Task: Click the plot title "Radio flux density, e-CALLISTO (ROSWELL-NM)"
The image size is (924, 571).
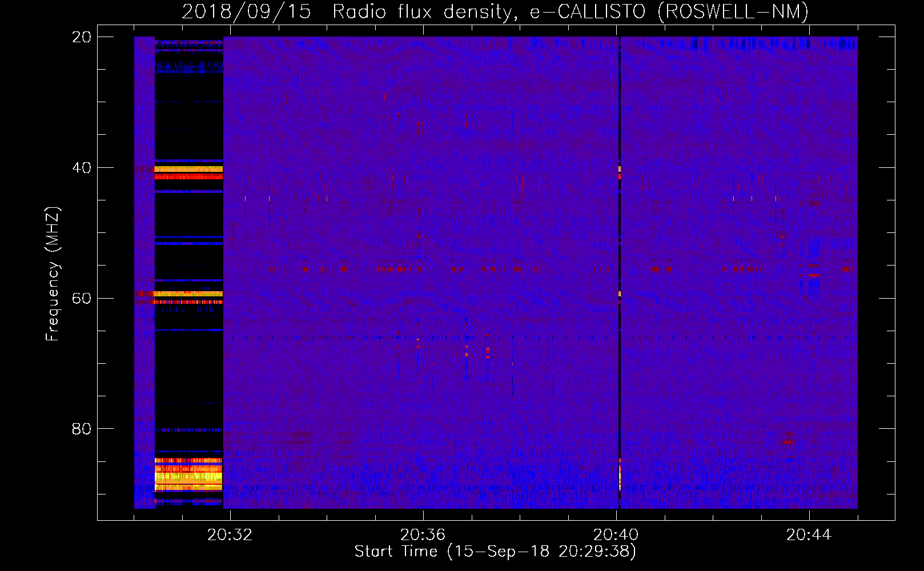Action: pyautogui.click(x=571, y=12)
